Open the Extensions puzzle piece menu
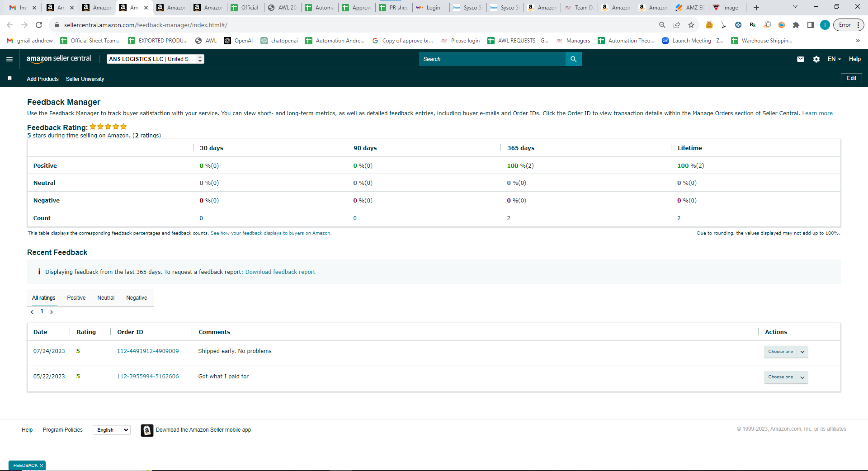The width and height of the screenshot is (868, 471). [796, 25]
